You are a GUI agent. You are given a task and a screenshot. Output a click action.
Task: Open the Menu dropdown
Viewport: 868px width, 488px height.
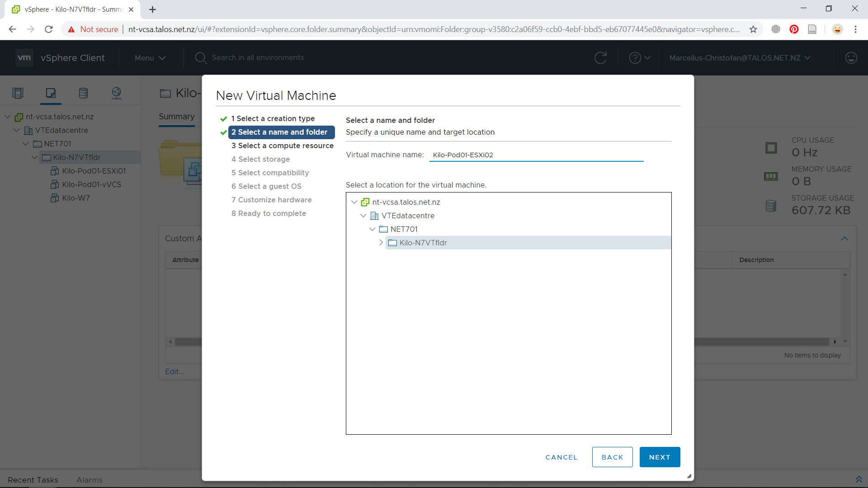click(150, 58)
